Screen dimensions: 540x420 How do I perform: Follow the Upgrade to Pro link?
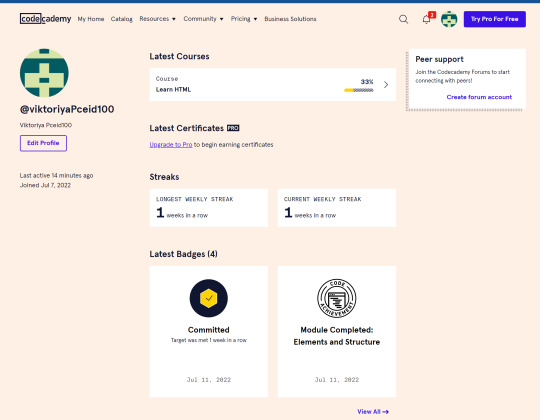click(171, 145)
